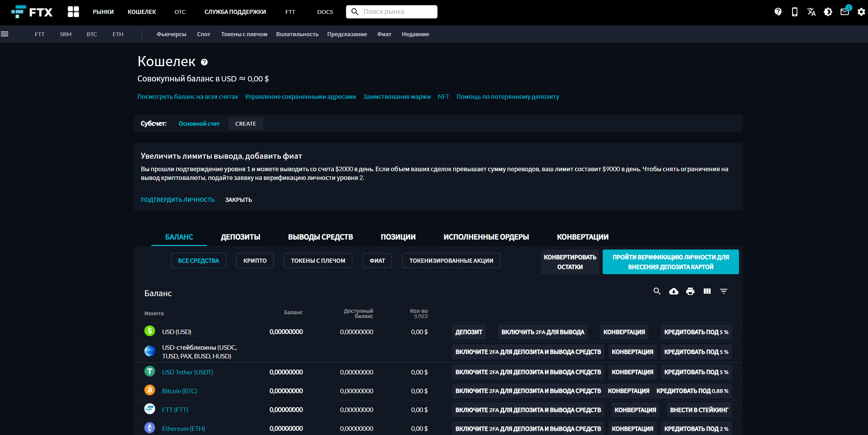
Task: Click the CREATE subaccount button
Action: click(246, 124)
